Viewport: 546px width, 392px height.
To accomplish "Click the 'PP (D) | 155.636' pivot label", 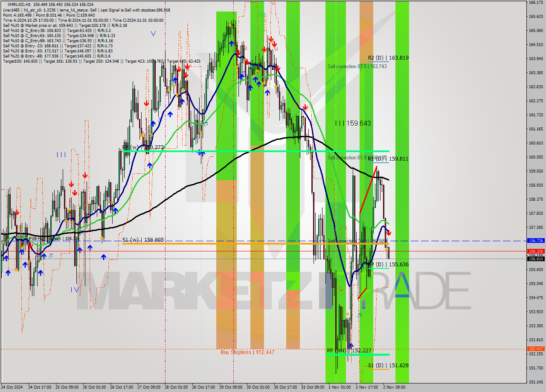I will 389,265.
